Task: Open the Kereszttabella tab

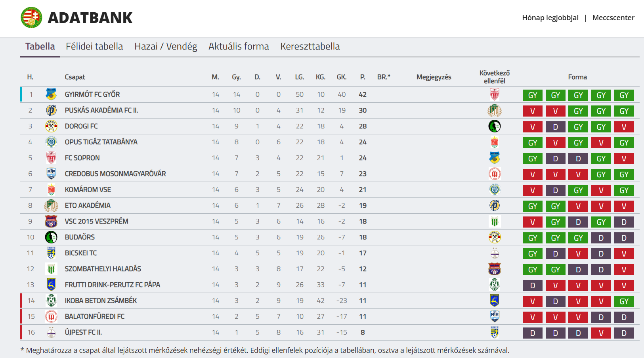Action: pyautogui.click(x=310, y=46)
